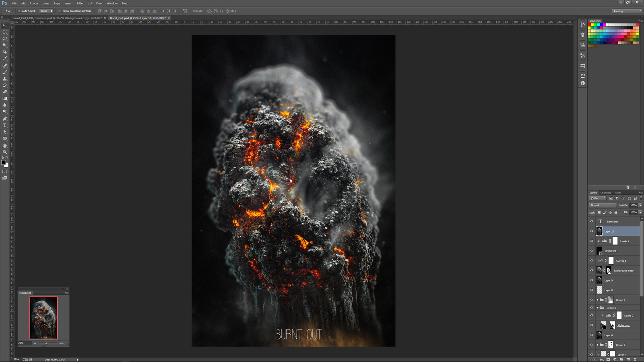The width and height of the screenshot is (644, 362).
Task: Click the Navigator zoom slider
Action: [47, 343]
